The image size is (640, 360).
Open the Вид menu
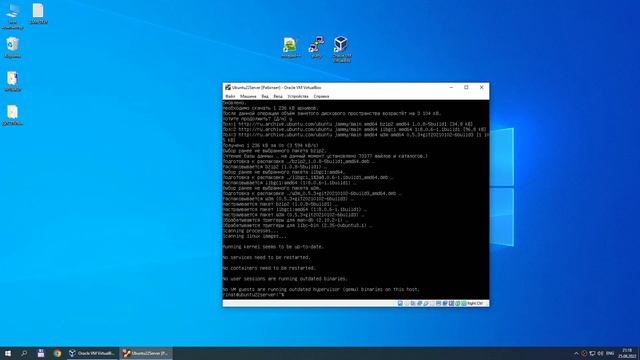coord(265,96)
